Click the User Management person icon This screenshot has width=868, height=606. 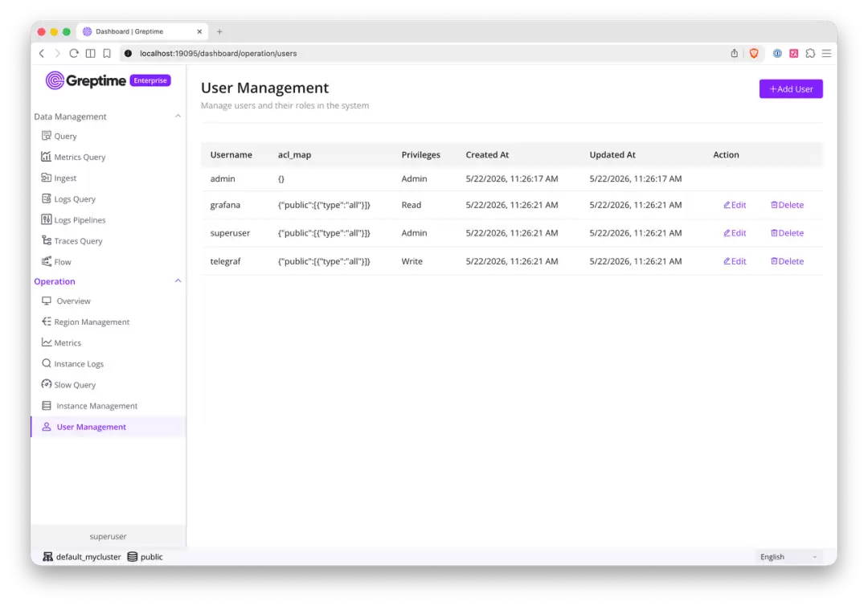pyautogui.click(x=47, y=427)
